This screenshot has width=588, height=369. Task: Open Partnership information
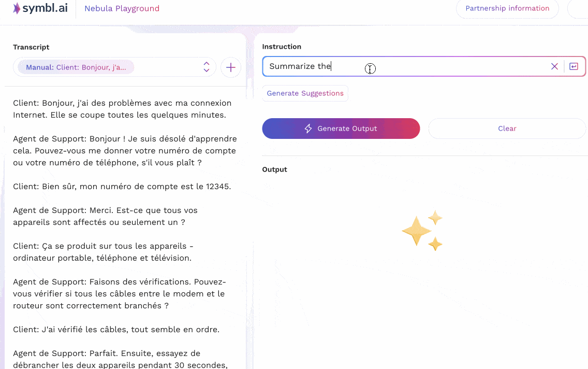(507, 8)
